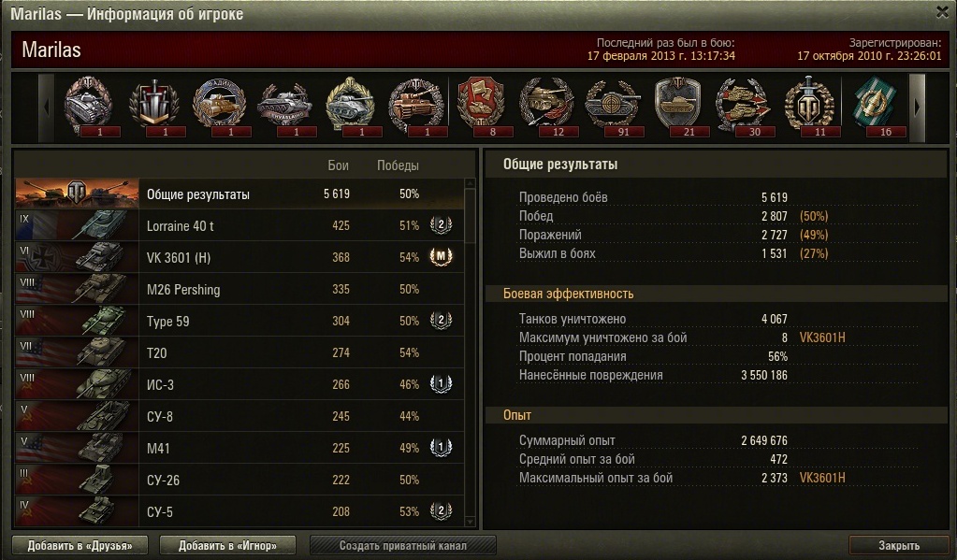
Task: Click the Закрыть button
Action: 898,545
